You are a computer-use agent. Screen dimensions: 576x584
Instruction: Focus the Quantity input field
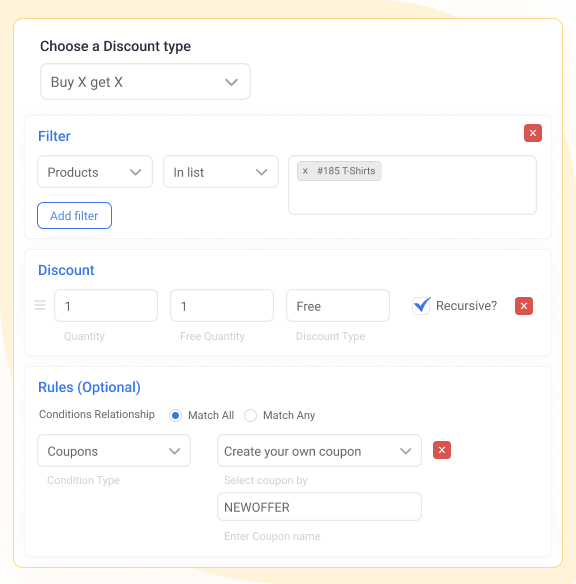pyautogui.click(x=106, y=306)
